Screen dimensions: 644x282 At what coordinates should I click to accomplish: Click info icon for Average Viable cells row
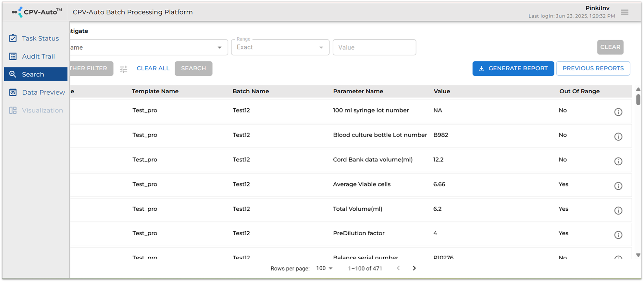(618, 186)
